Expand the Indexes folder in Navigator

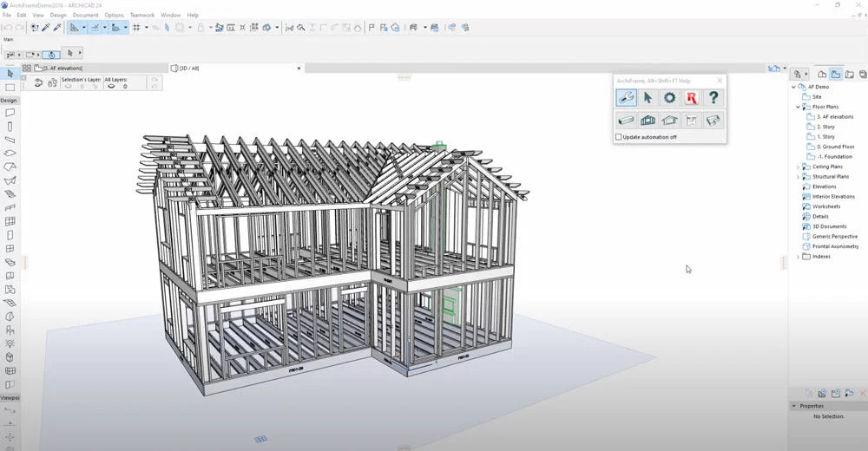[799, 257]
